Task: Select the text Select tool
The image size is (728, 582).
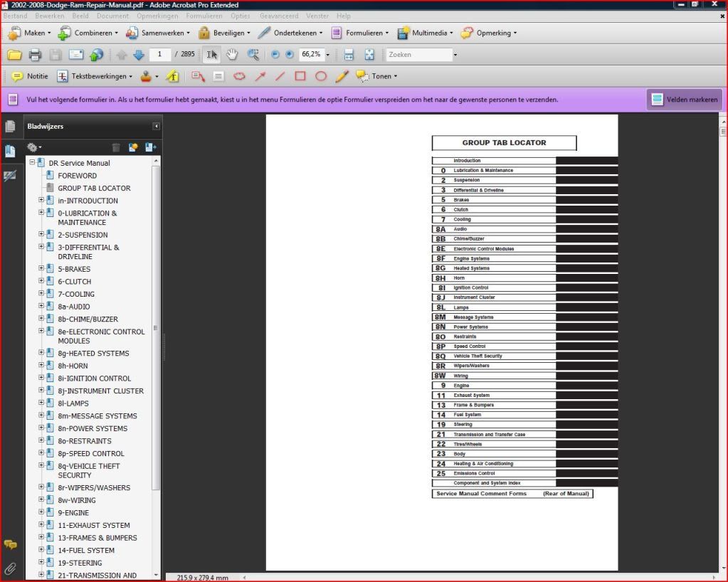Action: [212, 55]
